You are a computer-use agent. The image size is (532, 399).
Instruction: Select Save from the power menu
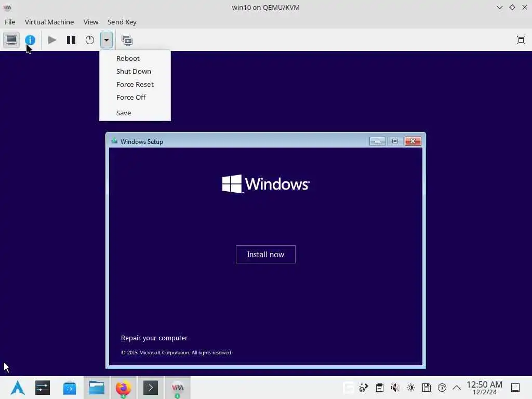124,113
